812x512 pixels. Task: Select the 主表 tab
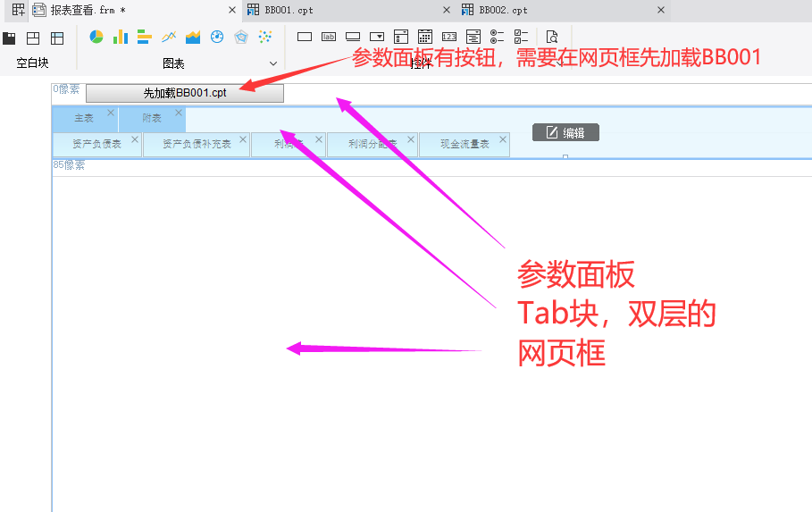tap(84, 119)
